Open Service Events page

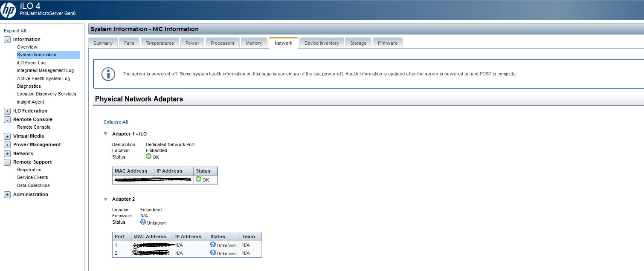click(32, 177)
